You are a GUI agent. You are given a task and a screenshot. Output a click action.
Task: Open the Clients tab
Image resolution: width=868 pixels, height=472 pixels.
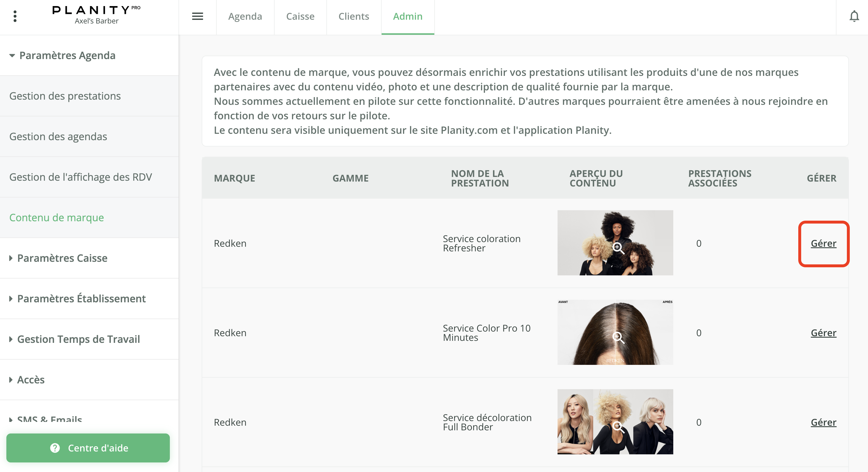pyautogui.click(x=354, y=16)
